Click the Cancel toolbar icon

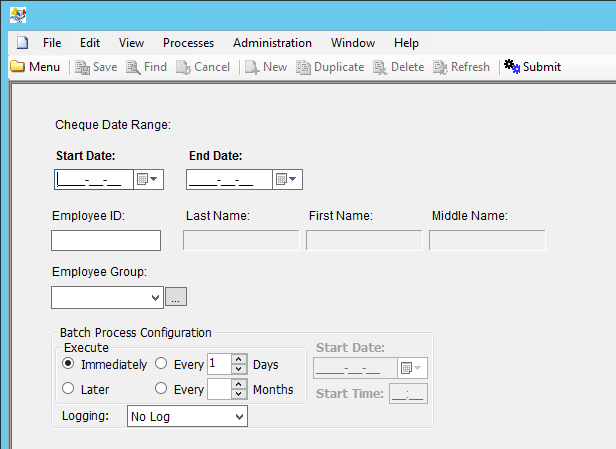coord(183,67)
